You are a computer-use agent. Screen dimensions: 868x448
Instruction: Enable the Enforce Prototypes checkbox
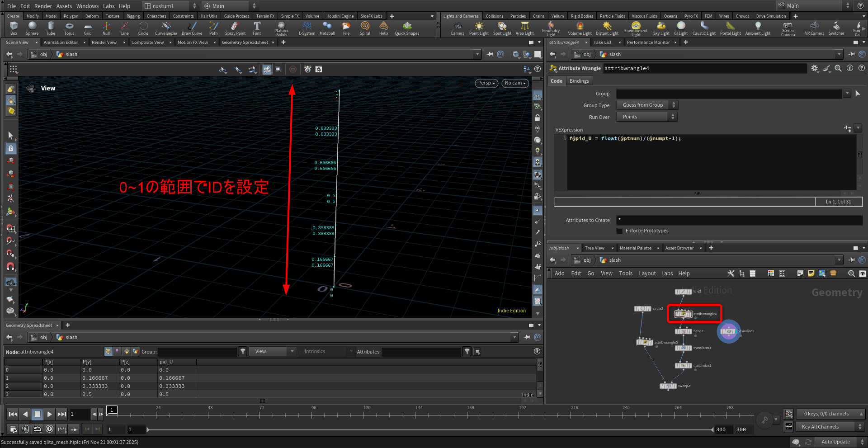pos(620,231)
